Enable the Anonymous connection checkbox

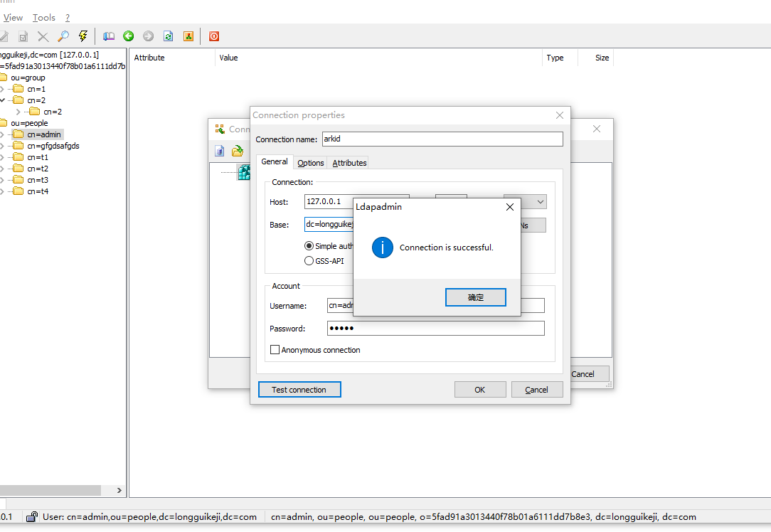275,350
